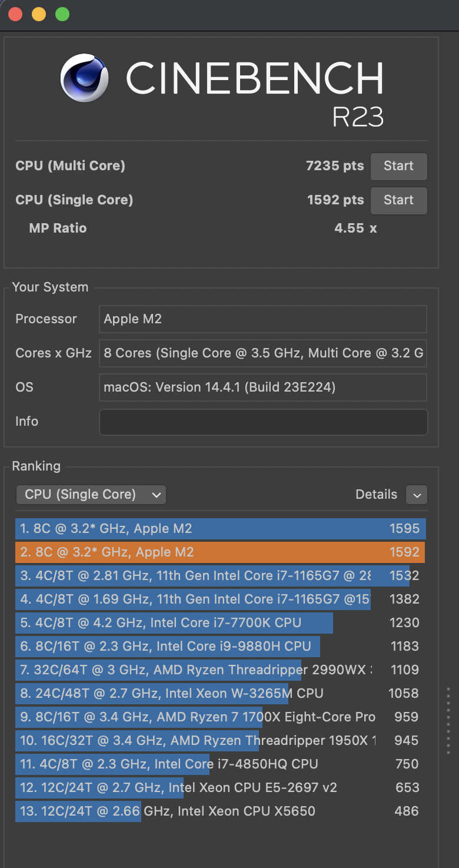This screenshot has height=868, width=459.
Task: Click the Cinebench sphere logo icon
Action: point(84,78)
